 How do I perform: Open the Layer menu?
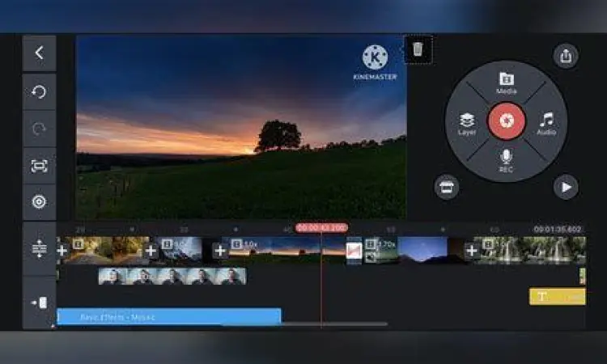467,125
